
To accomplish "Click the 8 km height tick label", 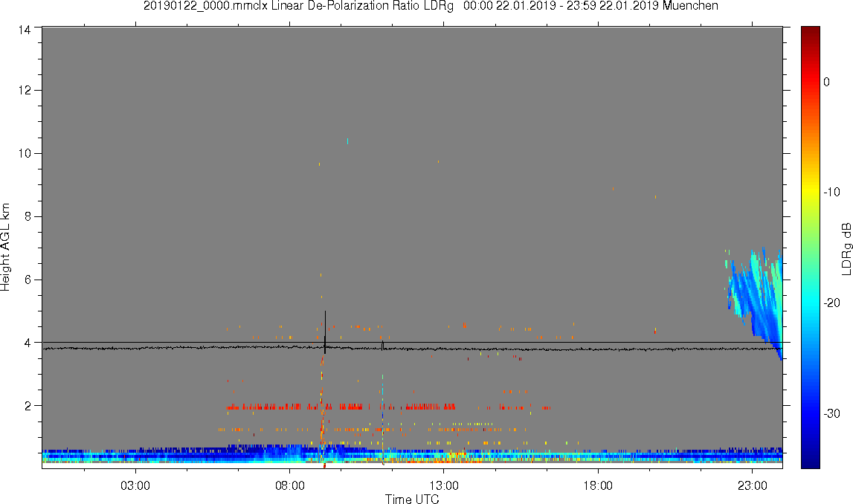I will pos(28,216).
